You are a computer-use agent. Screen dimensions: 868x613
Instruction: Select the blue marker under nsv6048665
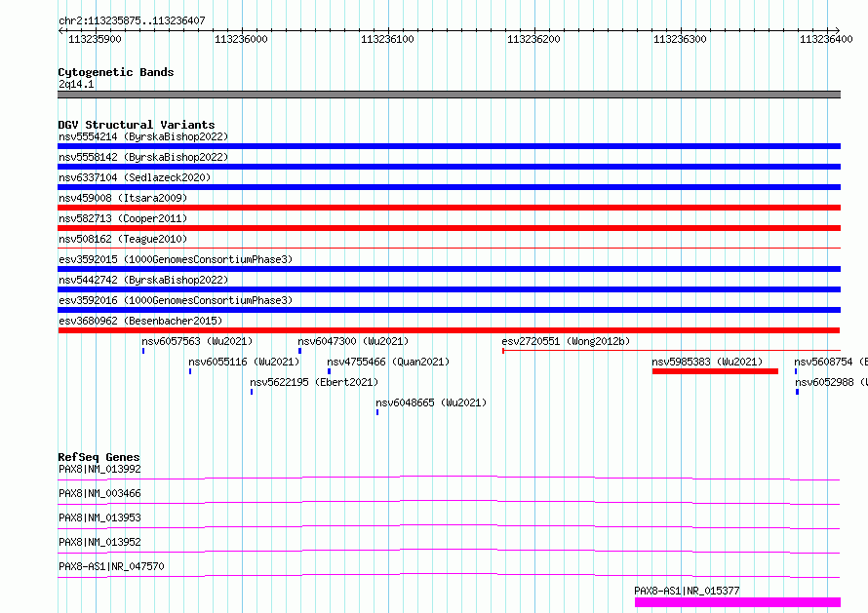pyautogui.click(x=377, y=412)
